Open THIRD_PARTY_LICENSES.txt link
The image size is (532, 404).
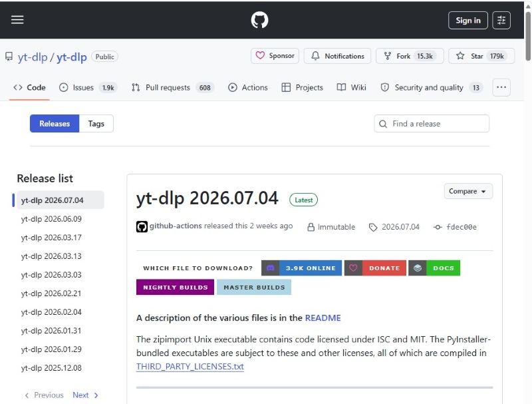point(190,367)
